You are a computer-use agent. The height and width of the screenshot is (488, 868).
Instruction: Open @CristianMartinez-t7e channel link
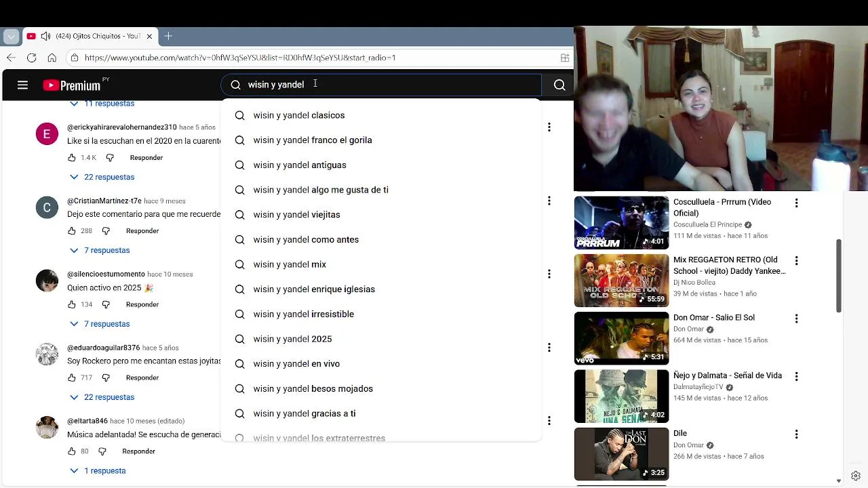[104, 201]
